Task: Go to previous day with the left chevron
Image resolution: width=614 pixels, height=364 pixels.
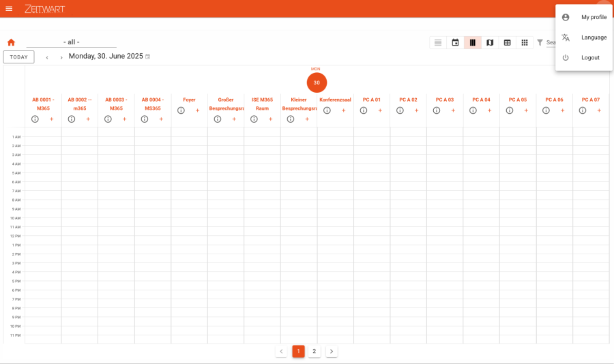Action: point(47,57)
